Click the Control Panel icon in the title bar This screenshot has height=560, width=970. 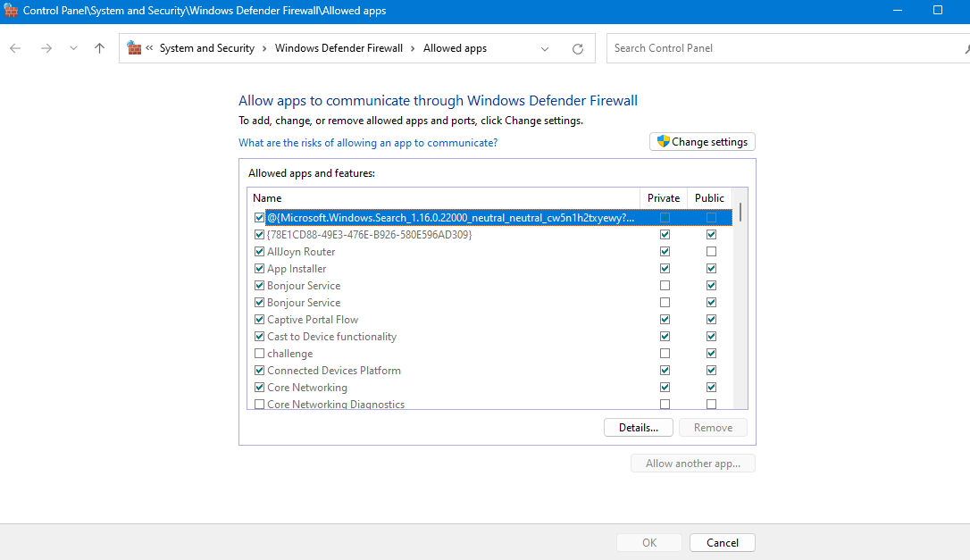tap(12, 10)
